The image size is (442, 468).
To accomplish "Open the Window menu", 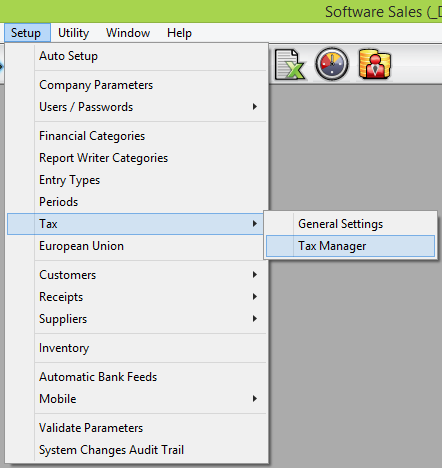I will [x=128, y=33].
